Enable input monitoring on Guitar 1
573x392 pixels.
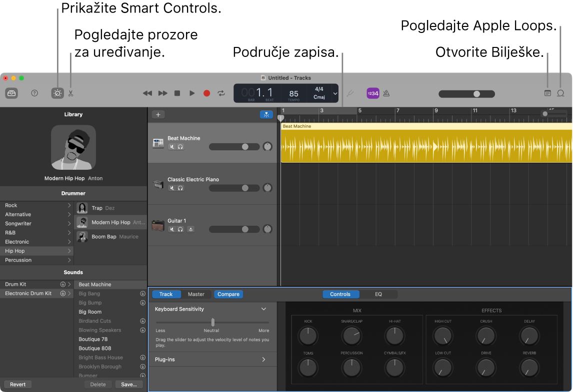[191, 229]
